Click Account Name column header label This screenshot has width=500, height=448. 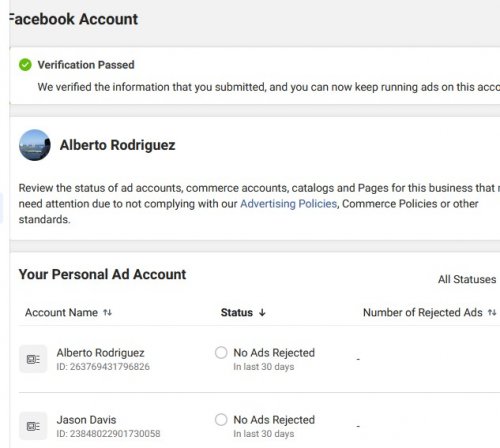(x=61, y=313)
